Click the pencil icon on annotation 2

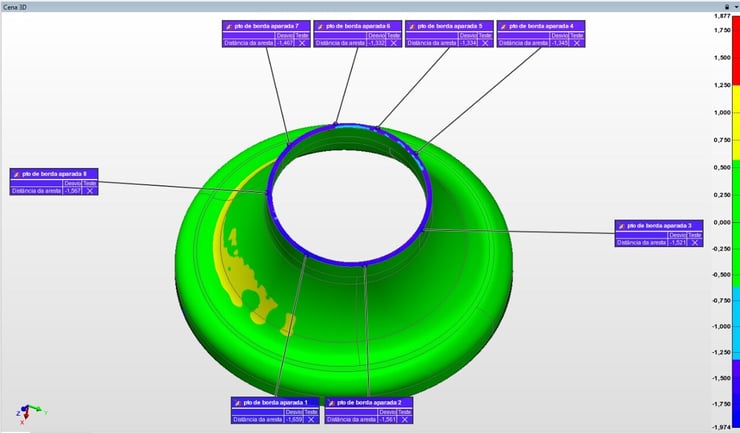point(333,402)
